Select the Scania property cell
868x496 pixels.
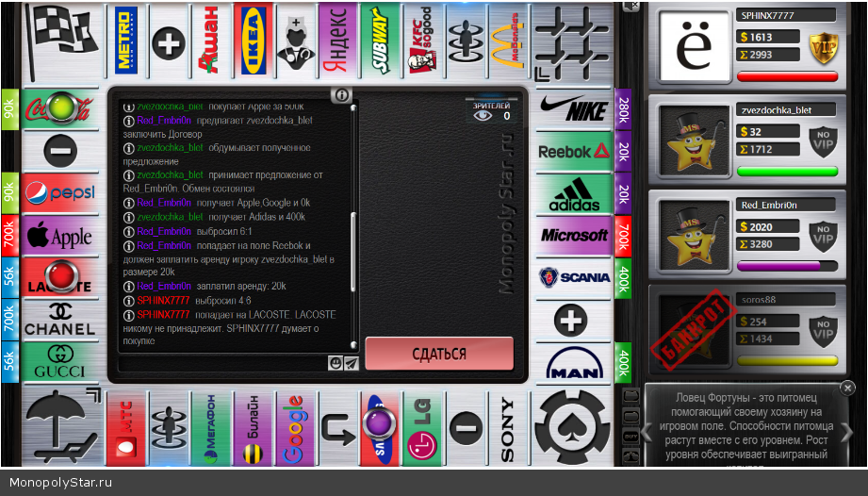tap(574, 277)
